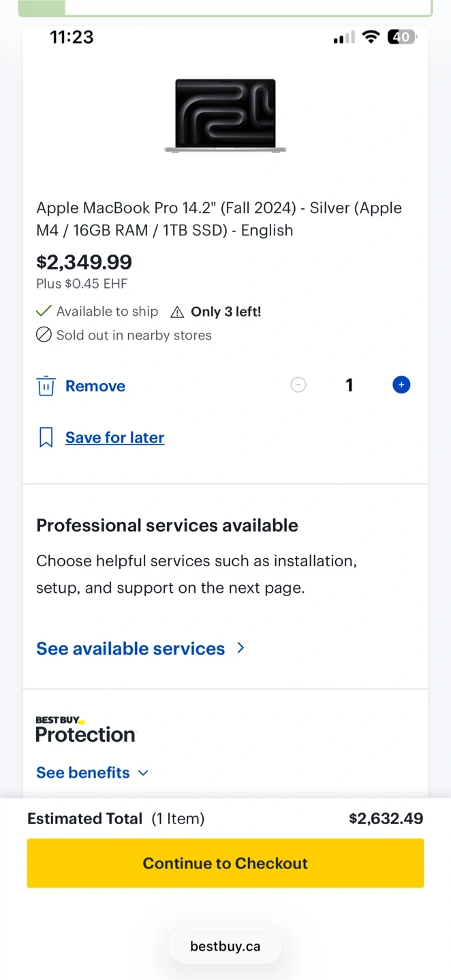Open the Apple MacBook Pro product title
This screenshot has height=980, width=451.
[x=219, y=219]
